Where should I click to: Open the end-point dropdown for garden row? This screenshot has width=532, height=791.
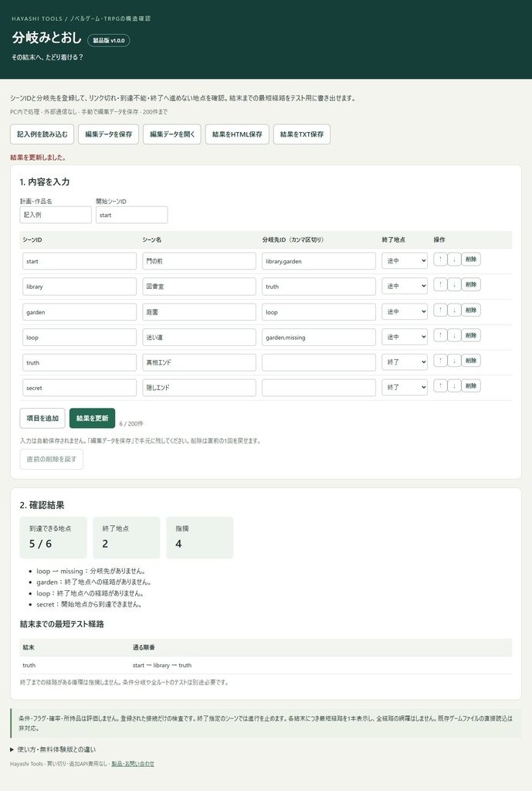405,312
